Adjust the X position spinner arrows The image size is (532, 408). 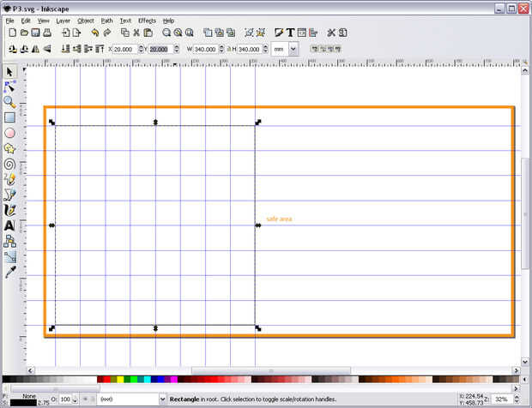(x=141, y=49)
